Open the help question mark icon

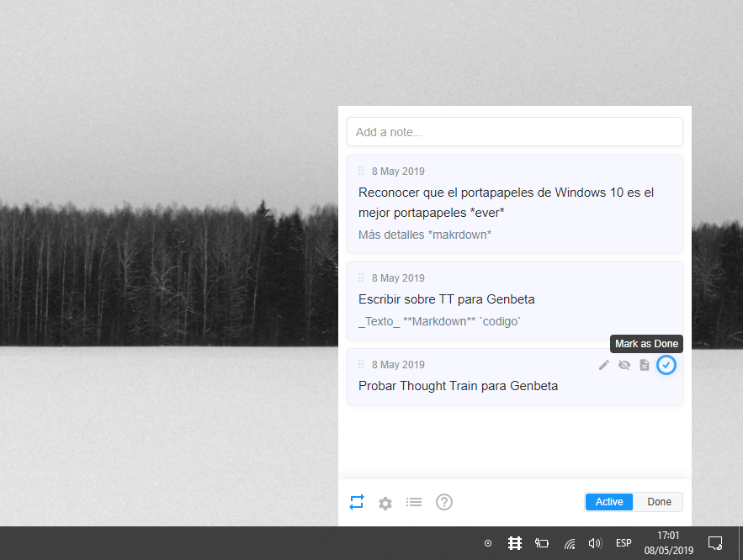point(443,502)
